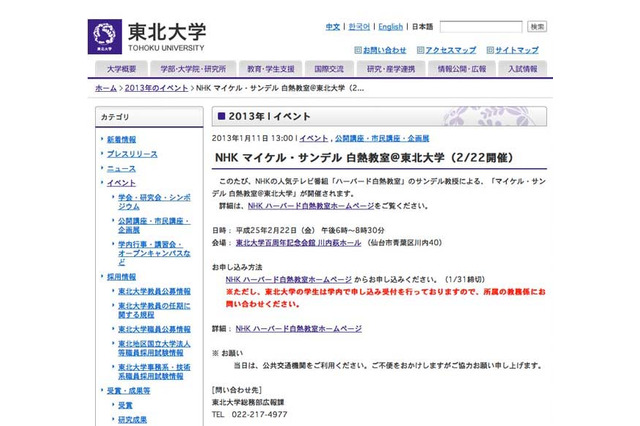Image resolution: width=640 pixels, height=426 pixels.
Task: Open NHK homepage link under お申し込み方法
Action: click(x=289, y=280)
